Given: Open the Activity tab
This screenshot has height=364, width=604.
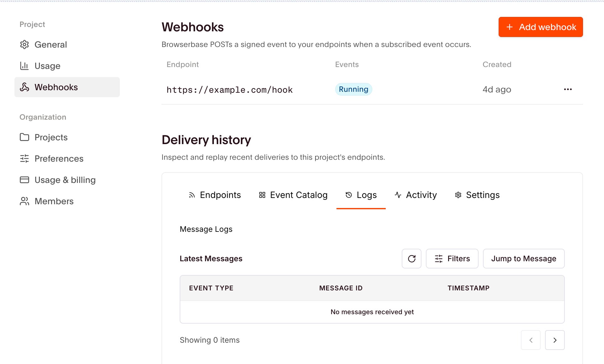Looking at the screenshot, I should tap(416, 195).
